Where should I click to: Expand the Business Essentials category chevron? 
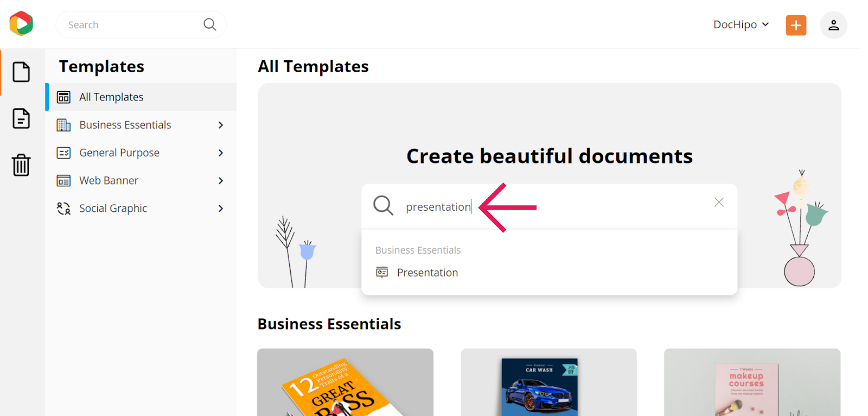221,125
